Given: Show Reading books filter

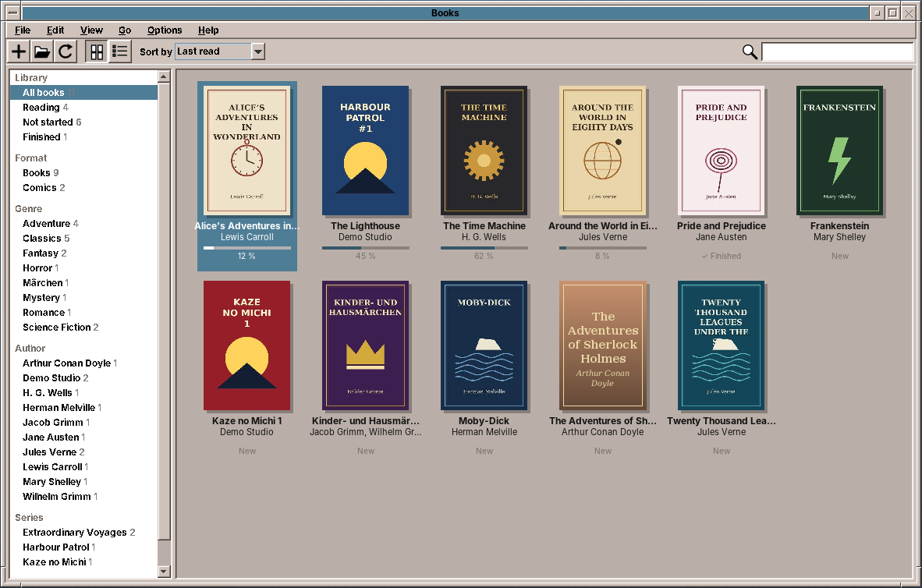Looking at the screenshot, I should pos(84,107).
